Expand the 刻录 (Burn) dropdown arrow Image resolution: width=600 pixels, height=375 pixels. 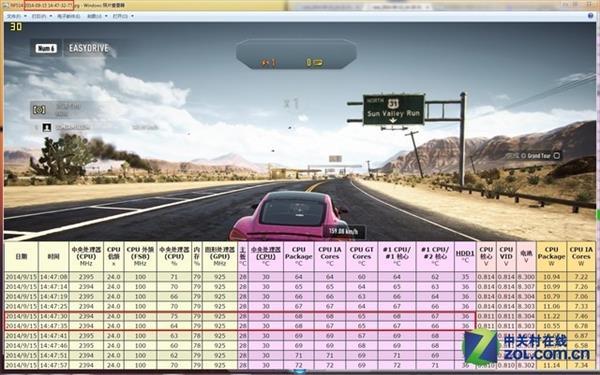(x=106, y=16)
